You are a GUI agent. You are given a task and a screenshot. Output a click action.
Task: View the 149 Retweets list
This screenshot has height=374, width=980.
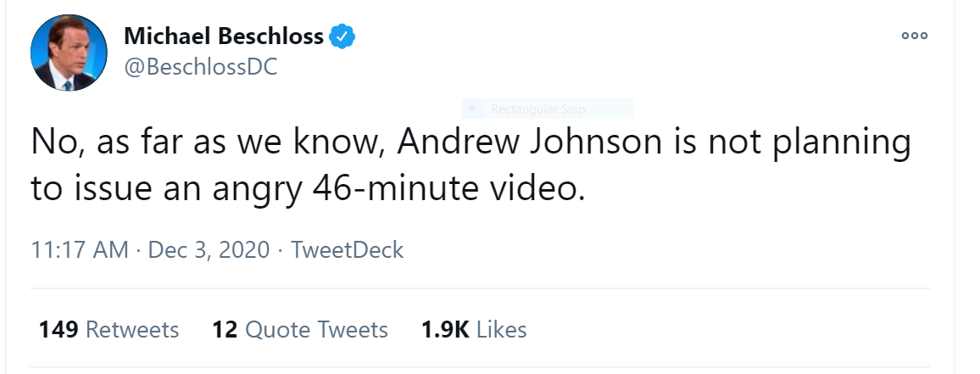(109, 329)
